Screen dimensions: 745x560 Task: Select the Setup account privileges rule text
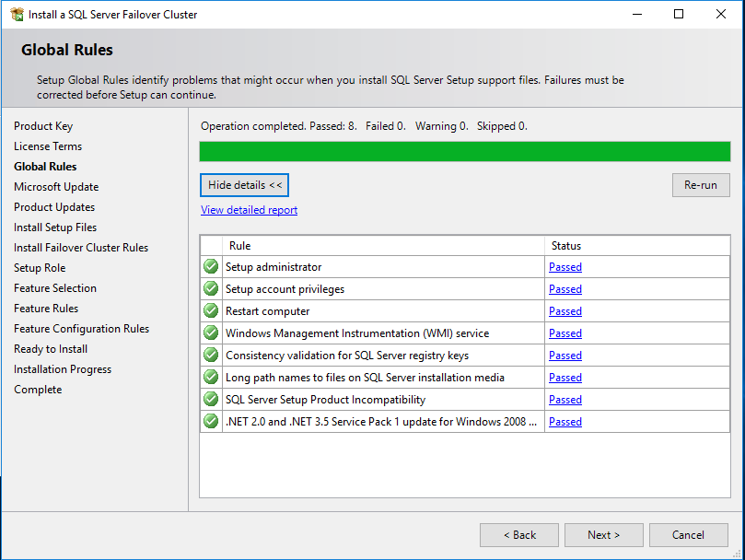285,289
